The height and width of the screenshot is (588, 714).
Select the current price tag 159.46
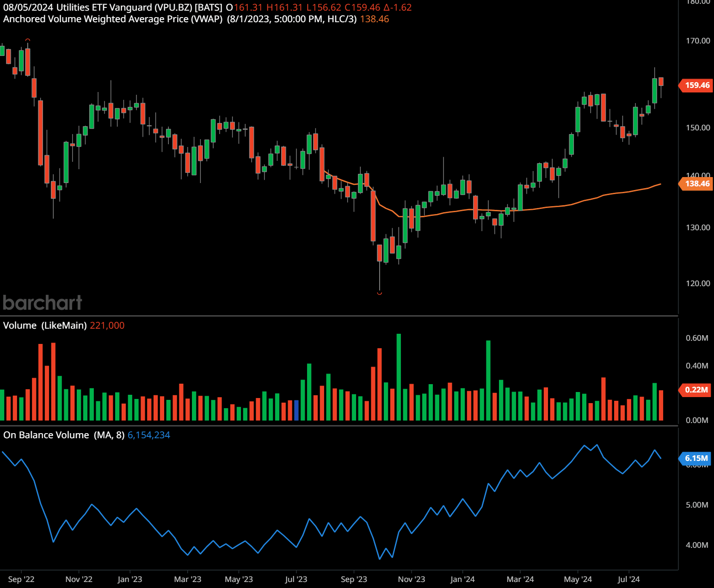696,85
